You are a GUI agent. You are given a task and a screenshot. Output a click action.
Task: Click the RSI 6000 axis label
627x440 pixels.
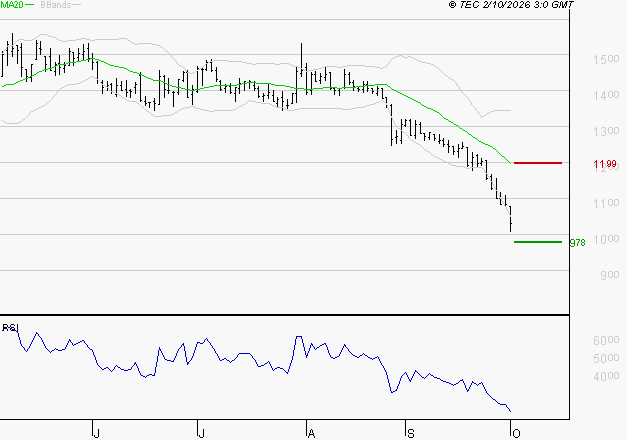606,340
